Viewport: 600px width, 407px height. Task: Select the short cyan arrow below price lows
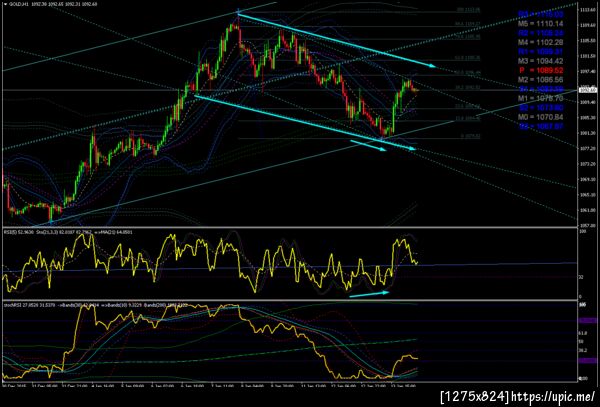pos(368,146)
